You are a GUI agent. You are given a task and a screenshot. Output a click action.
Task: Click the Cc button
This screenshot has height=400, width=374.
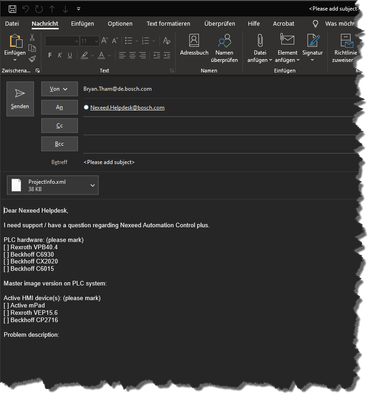pos(59,126)
